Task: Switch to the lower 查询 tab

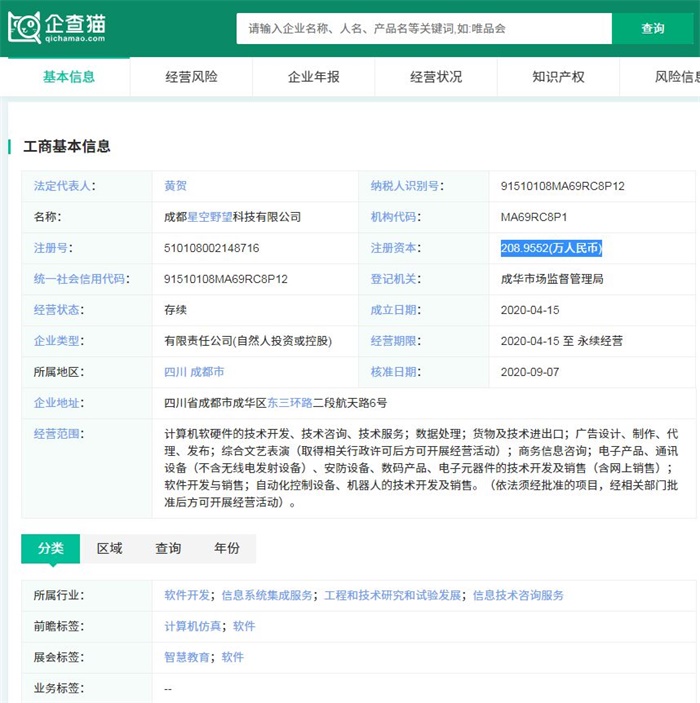Action: (168, 548)
